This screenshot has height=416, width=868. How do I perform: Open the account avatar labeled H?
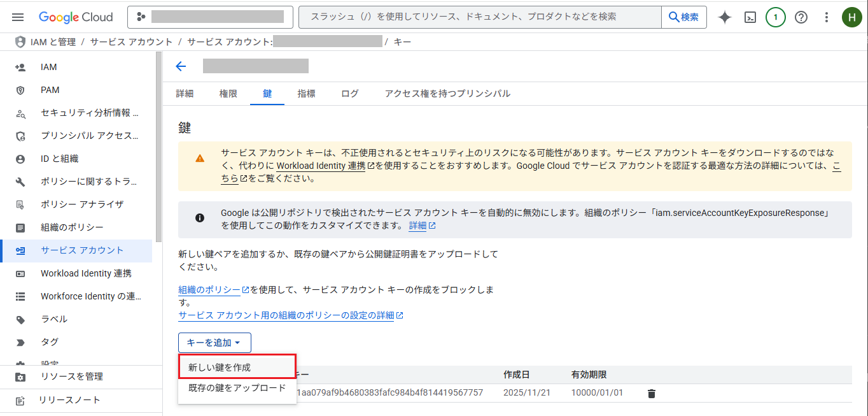[851, 17]
